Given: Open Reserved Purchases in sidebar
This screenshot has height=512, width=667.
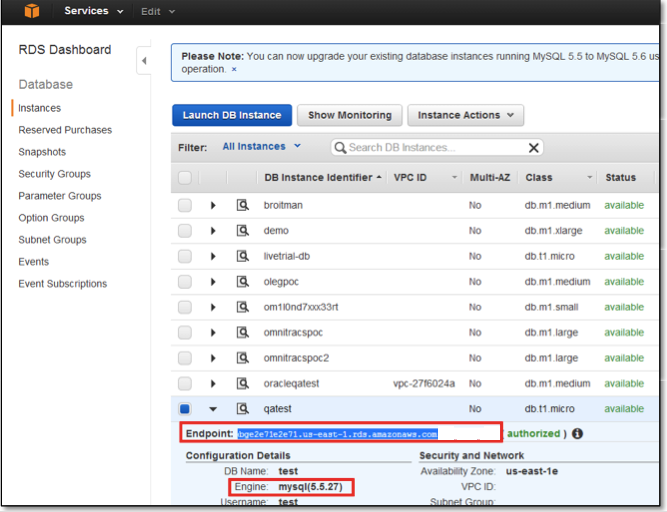Looking at the screenshot, I should click(65, 130).
